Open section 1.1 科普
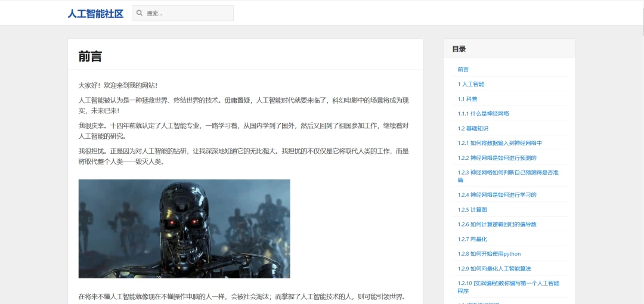This screenshot has height=304, width=644. tap(467, 99)
